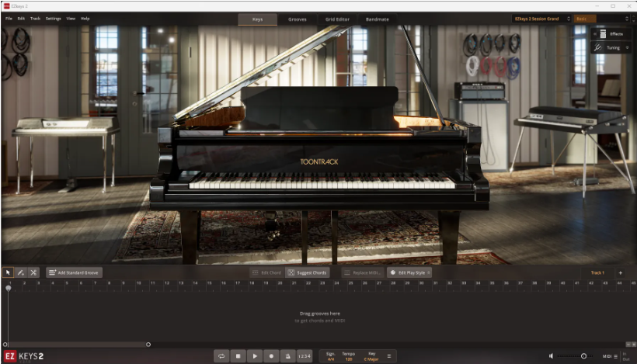Expand the Tuning panel
Image resolution: width=637 pixels, height=364 pixels.
pos(611,47)
